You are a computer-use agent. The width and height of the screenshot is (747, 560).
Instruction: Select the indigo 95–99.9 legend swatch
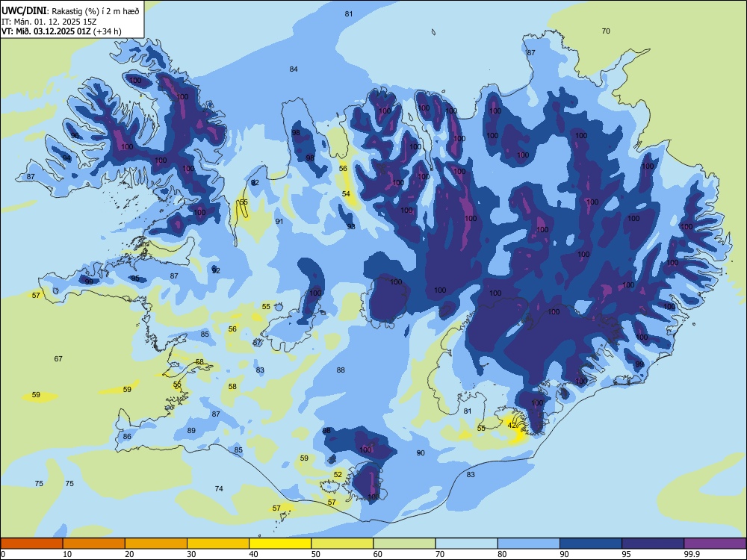coord(653,544)
